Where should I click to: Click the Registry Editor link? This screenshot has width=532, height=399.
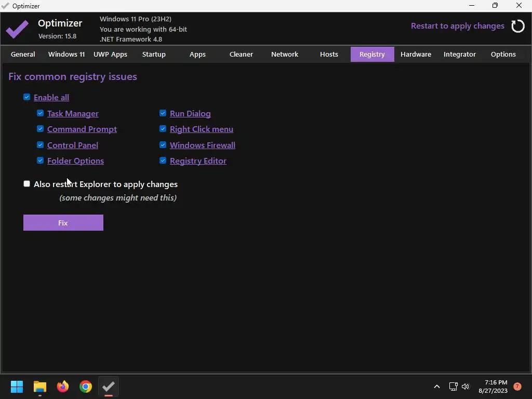(198, 161)
